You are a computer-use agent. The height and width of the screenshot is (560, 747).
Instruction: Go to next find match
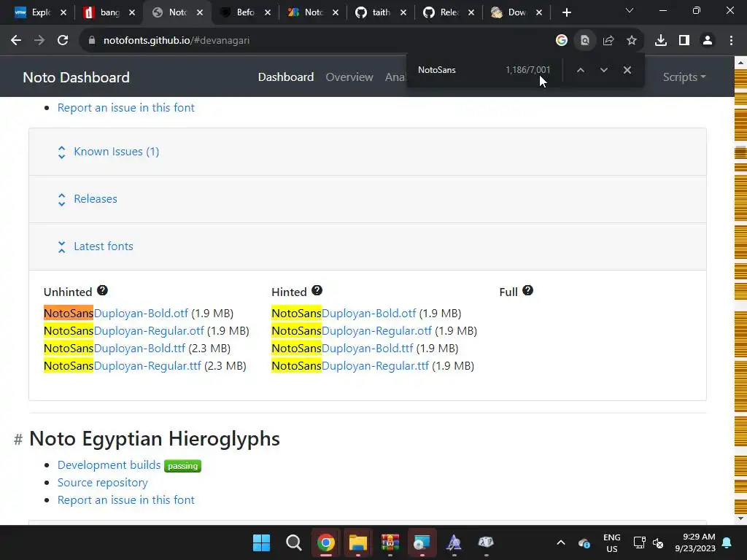(603, 70)
